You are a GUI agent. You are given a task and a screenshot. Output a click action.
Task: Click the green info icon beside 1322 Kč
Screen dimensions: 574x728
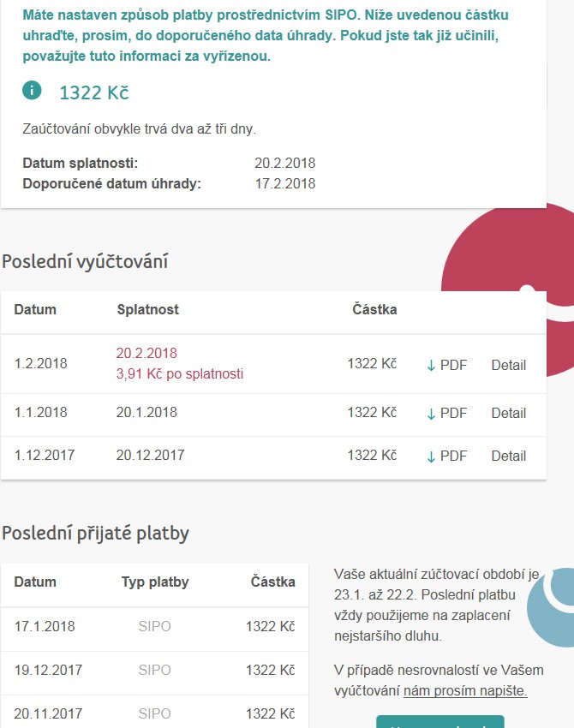[32, 91]
